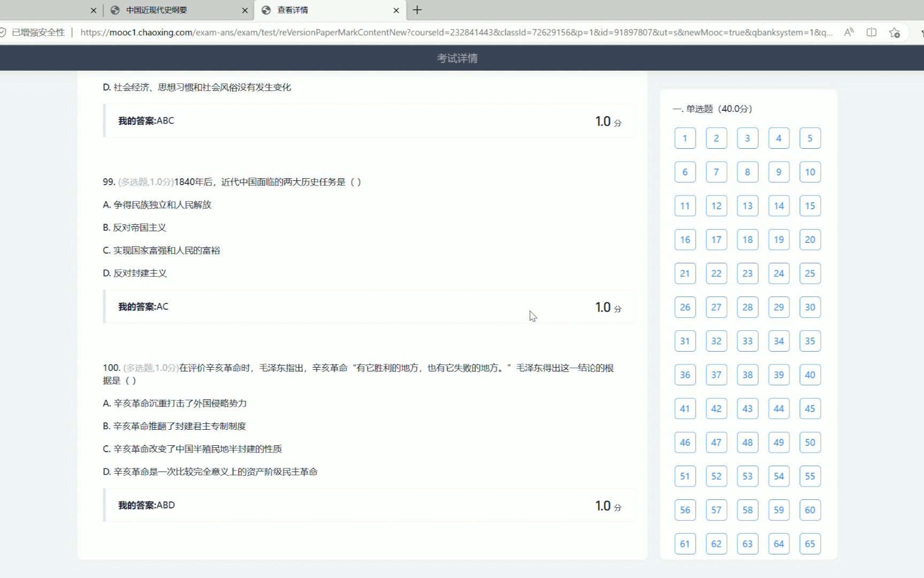Select question 99 option A 争得民族独立和人民解放
The width and height of the screenshot is (924, 578).
point(157,204)
